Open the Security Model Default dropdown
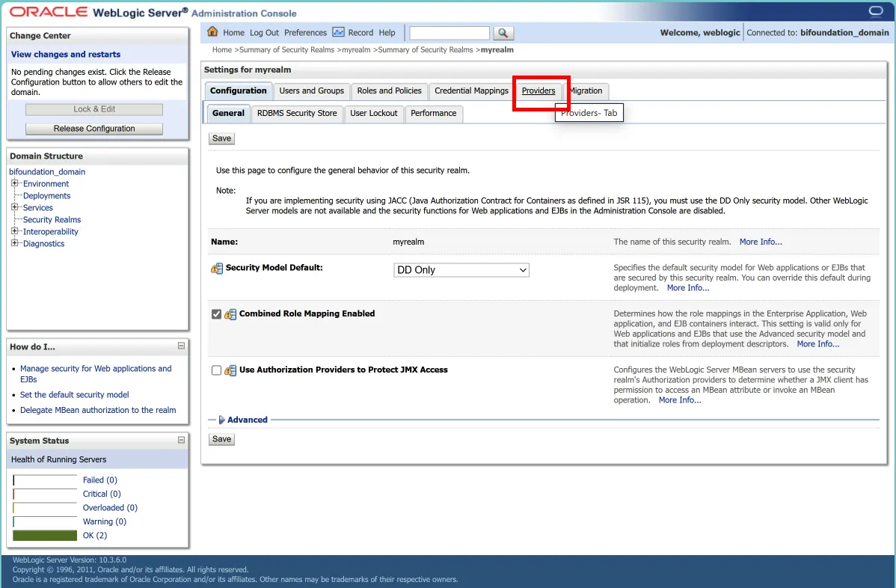Image resolution: width=896 pixels, height=588 pixels. [461, 270]
